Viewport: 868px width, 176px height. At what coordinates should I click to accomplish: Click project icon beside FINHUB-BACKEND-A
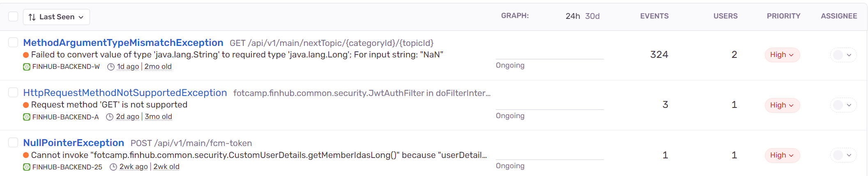click(27, 117)
